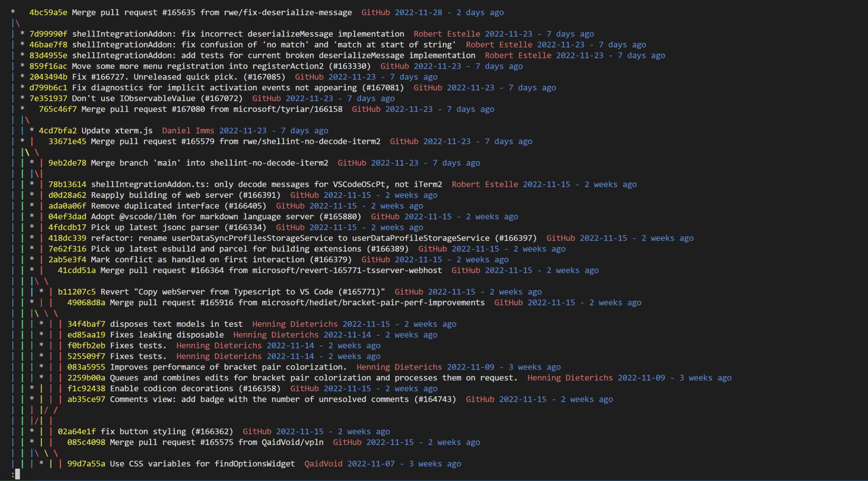868x481 pixels.
Task: Select commit hash 4bc59a5e
Action: [x=48, y=12]
